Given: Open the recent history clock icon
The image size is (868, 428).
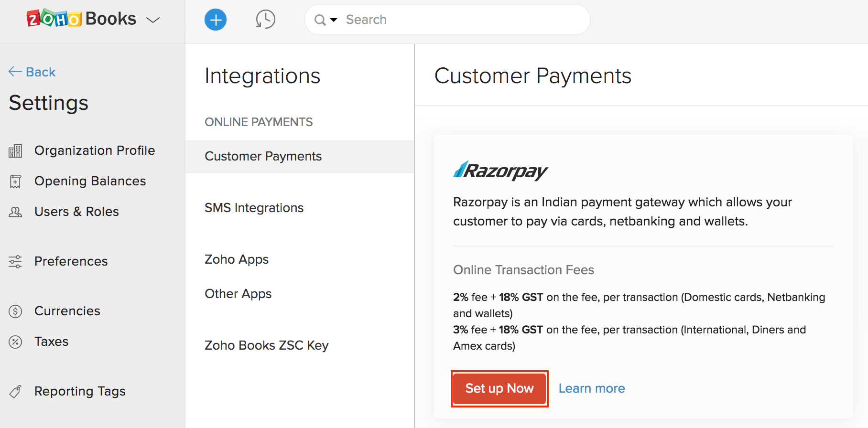Looking at the screenshot, I should pyautogui.click(x=265, y=20).
